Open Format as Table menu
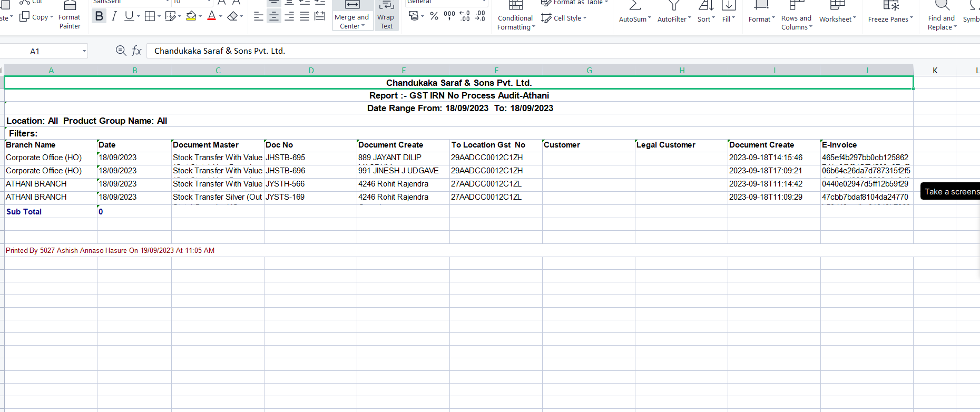 tap(574, 3)
